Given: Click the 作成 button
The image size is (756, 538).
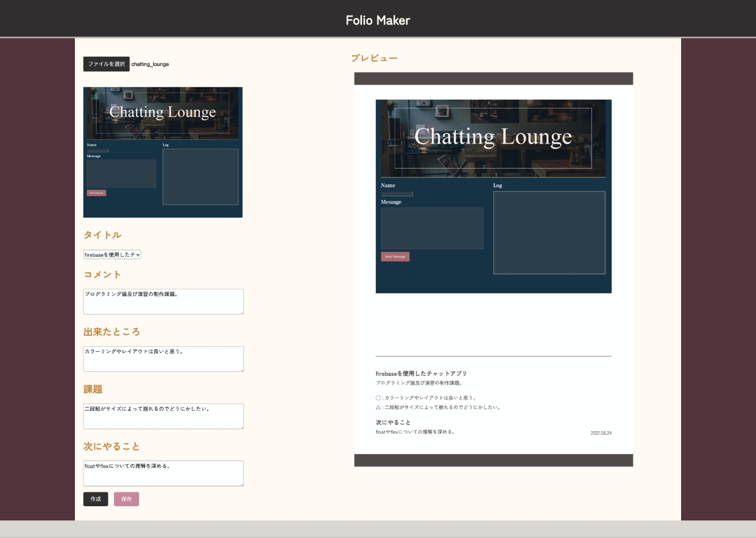Looking at the screenshot, I should point(95,499).
